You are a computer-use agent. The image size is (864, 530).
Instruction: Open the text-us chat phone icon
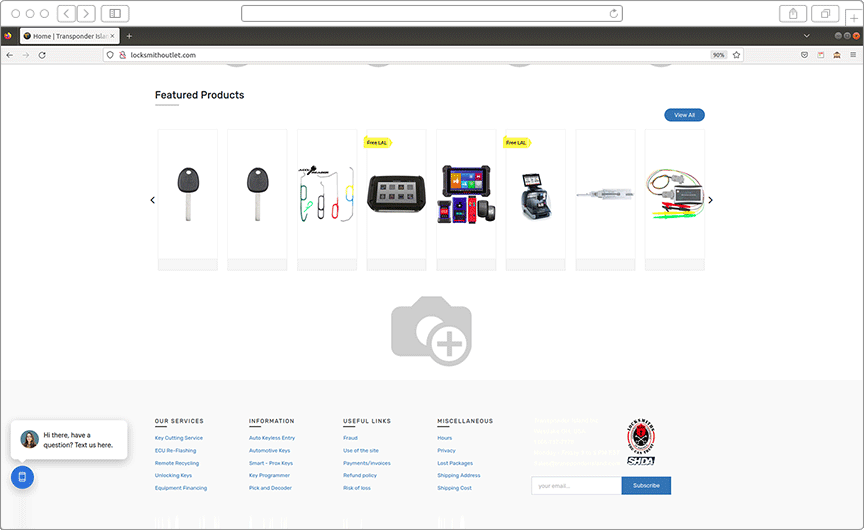(22, 477)
